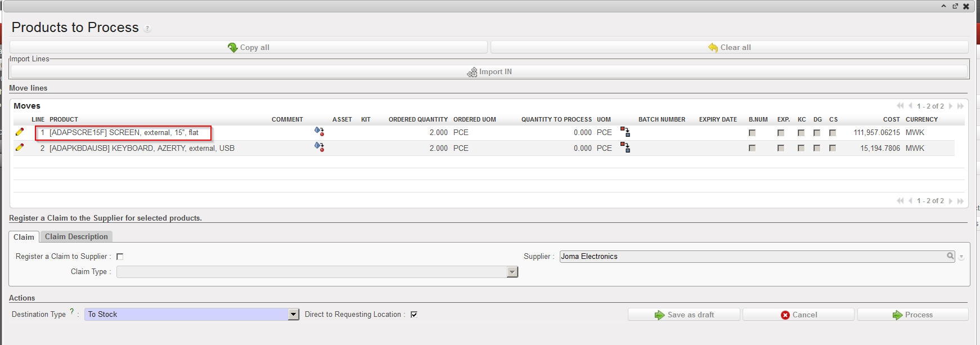
Task: Split the KEYBOARD line with split icon
Action: tap(625, 147)
